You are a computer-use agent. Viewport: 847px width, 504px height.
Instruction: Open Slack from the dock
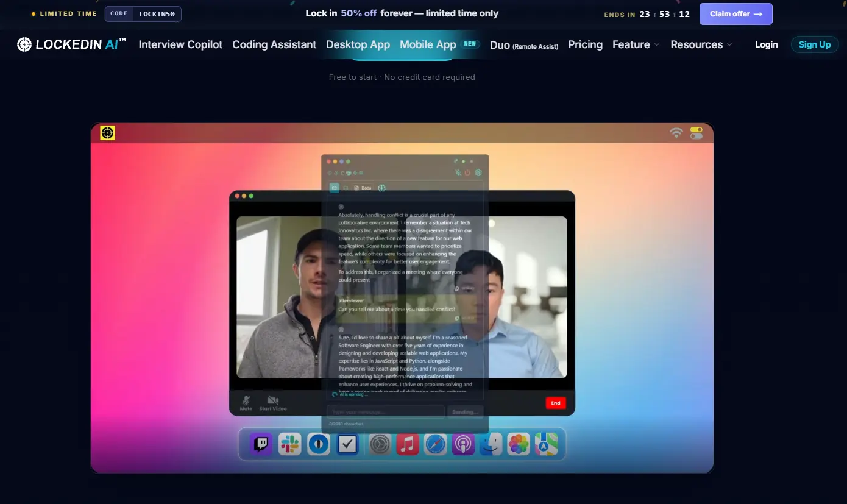pos(290,444)
